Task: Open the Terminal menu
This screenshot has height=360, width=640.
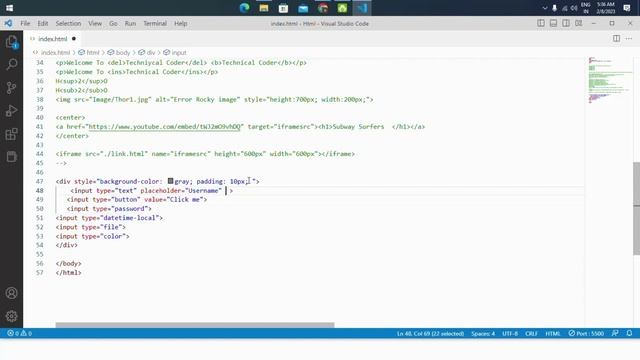Action: 155,23
